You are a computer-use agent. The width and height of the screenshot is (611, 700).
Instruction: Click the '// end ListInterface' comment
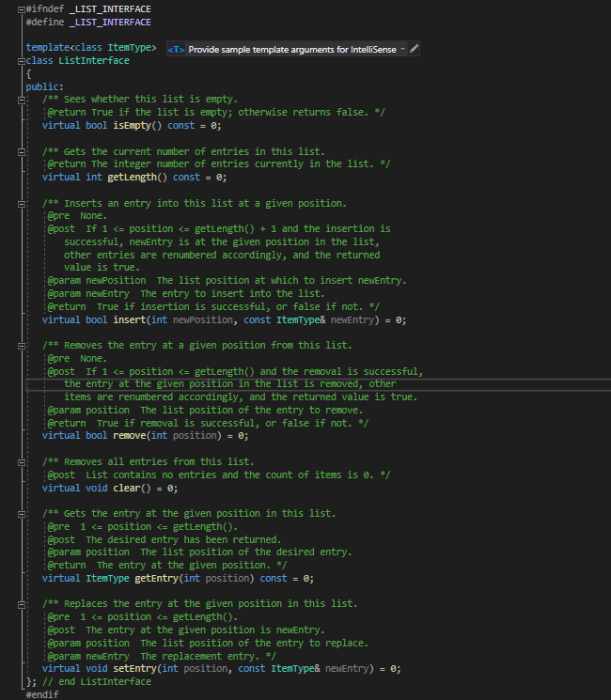(x=97, y=681)
